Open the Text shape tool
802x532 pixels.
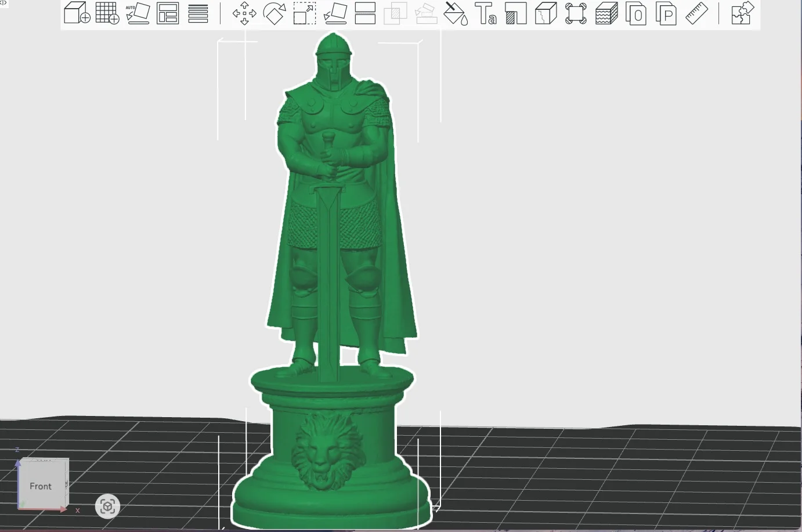pos(486,13)
